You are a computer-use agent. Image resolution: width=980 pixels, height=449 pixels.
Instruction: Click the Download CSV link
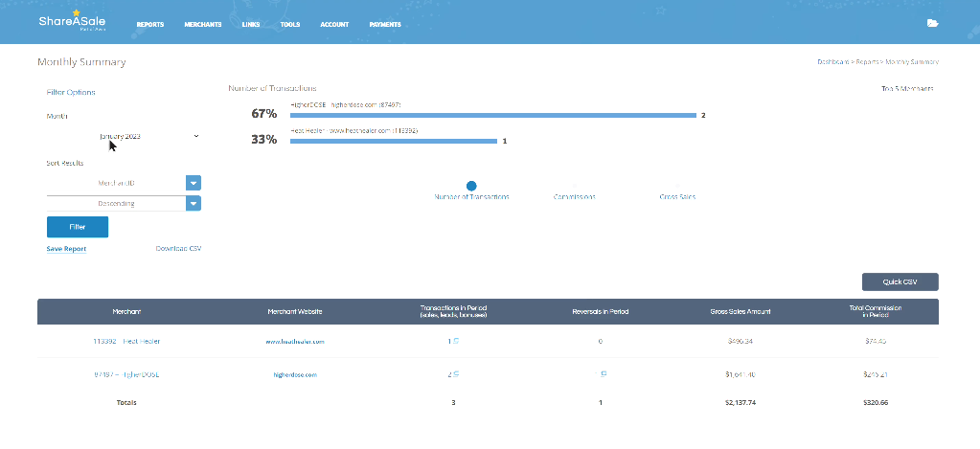178,249
